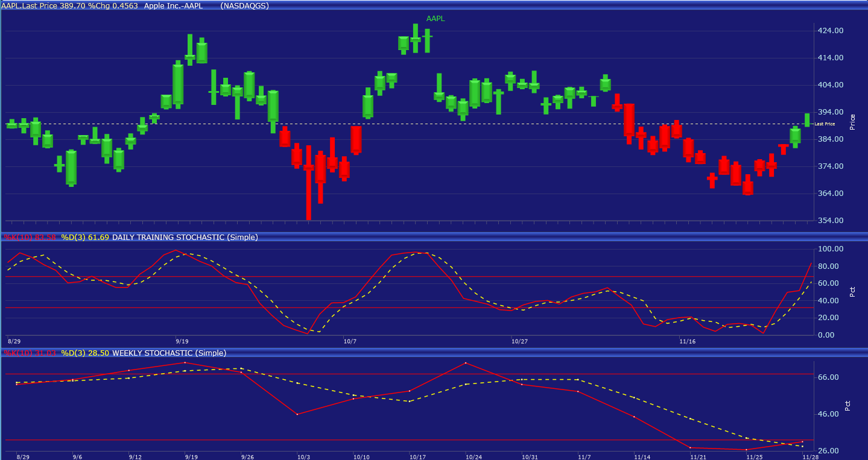Click the yellow "%D(3) 28.50" weekly readout
Viewport: 868px width, 460px height.
[85, 353]
